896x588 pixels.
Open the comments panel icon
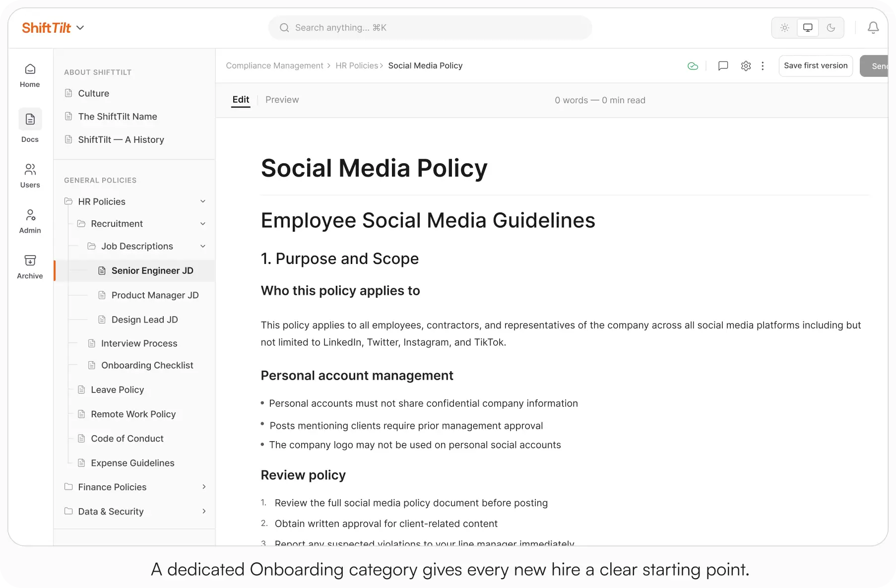723,65
